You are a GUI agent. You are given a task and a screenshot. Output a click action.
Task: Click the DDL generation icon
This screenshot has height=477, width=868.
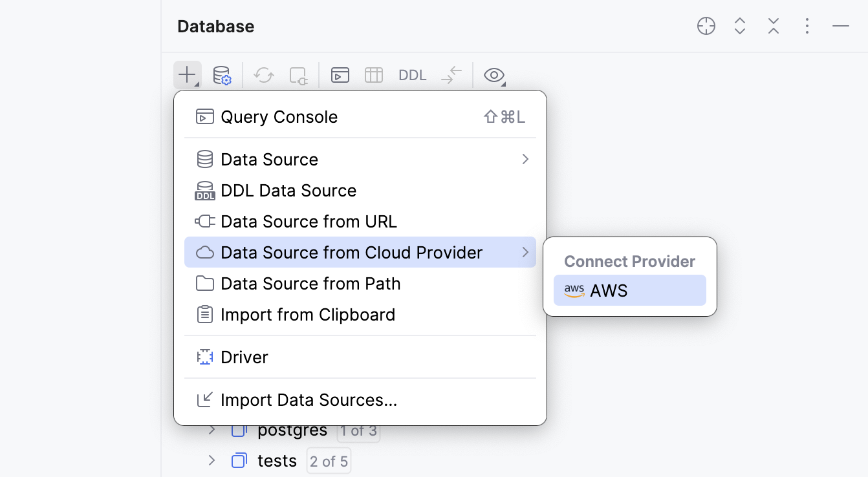[x=412, y=75]
